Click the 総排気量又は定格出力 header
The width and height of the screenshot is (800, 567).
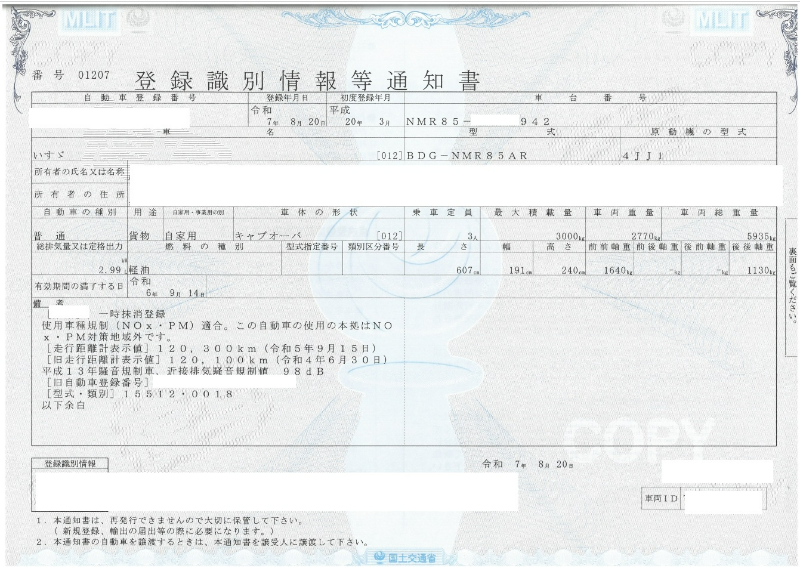click(x=79, y=246)
